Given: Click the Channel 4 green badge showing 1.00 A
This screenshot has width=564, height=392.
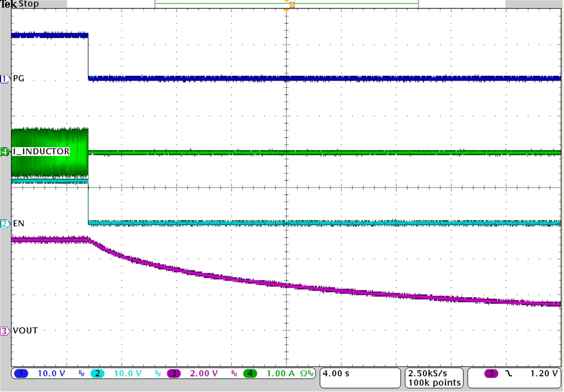Looking at the screenshot, I should pyautogui.click(x=250, y=373).
